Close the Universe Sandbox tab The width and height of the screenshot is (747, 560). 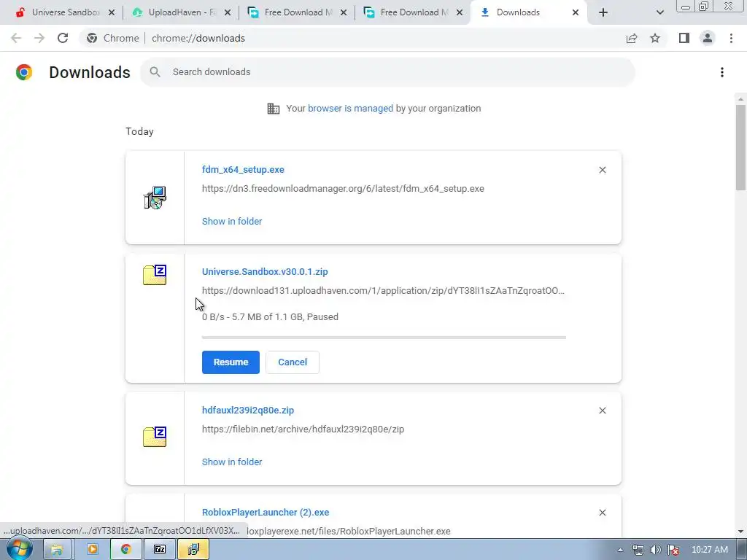(112, 12)
